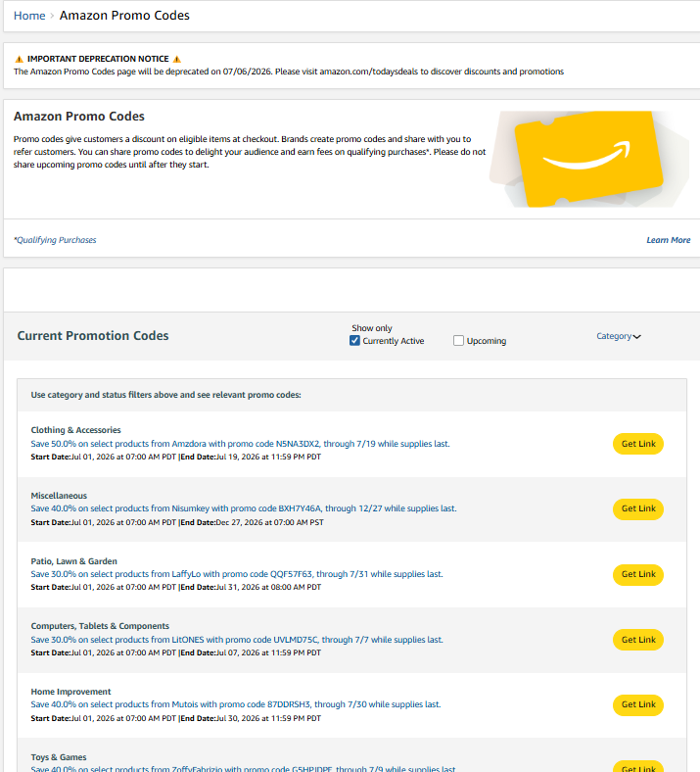Click End Date Jul 30, 2026 text

[251, 718]
